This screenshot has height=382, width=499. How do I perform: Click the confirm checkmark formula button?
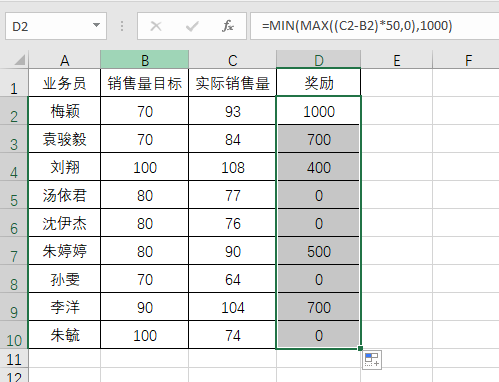[192, 26]
